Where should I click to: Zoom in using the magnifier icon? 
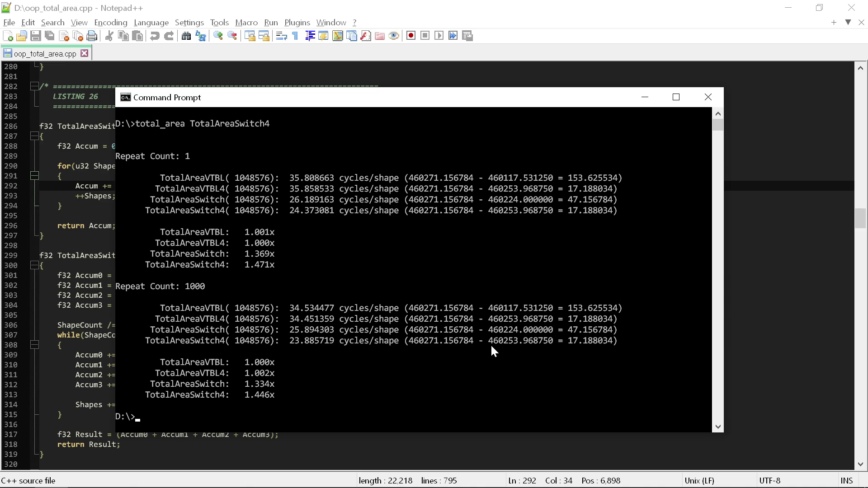[218, 36]
